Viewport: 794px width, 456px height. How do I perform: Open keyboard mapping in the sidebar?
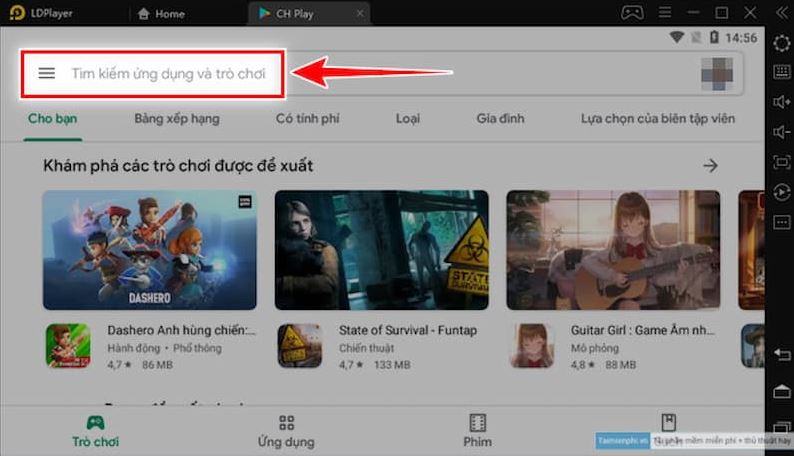781,72
